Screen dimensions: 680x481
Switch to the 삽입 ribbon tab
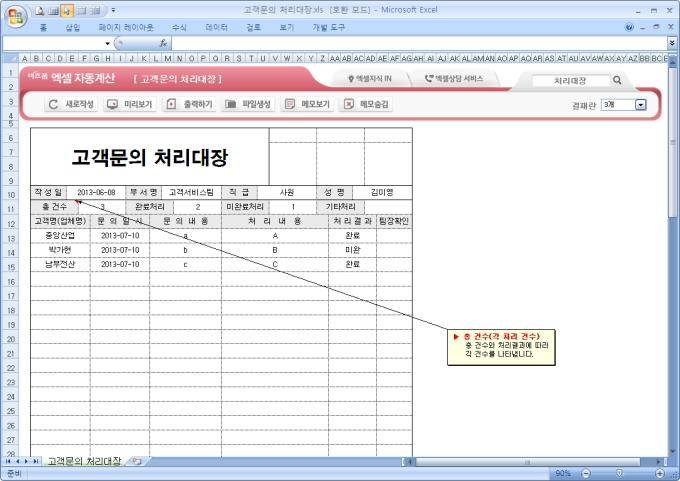click(x=73, y=27)
